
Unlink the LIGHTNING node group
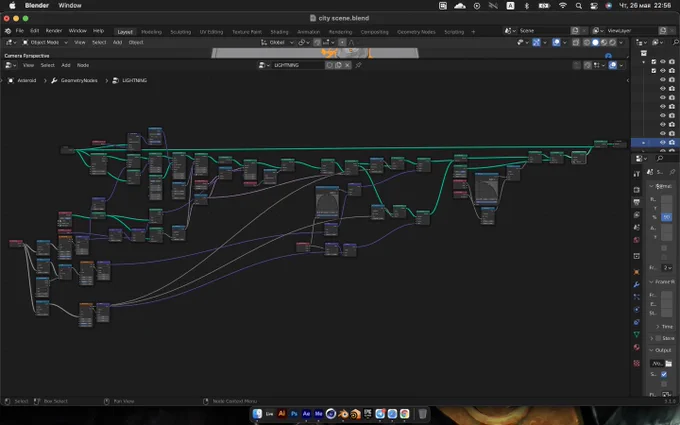tap(347, 65)
